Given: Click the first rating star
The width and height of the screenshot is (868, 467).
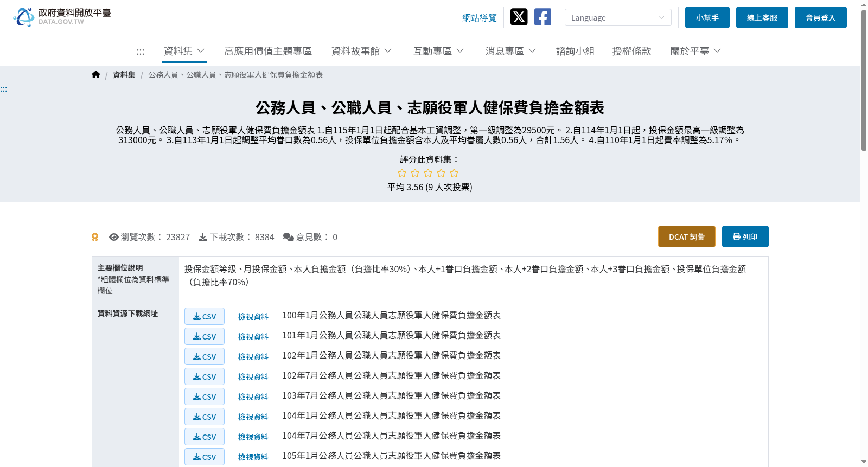Looking at the screenshot, I should [402, 173].
